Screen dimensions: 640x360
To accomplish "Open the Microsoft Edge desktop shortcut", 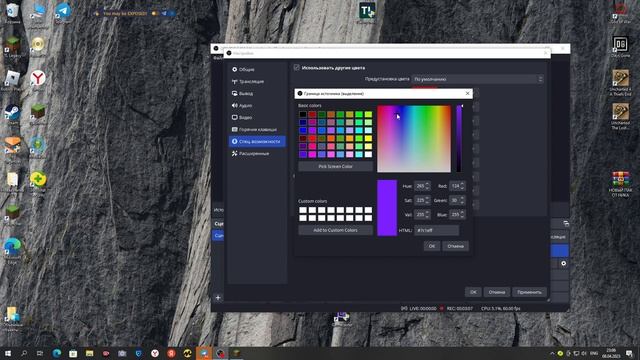I will point(12,250).
